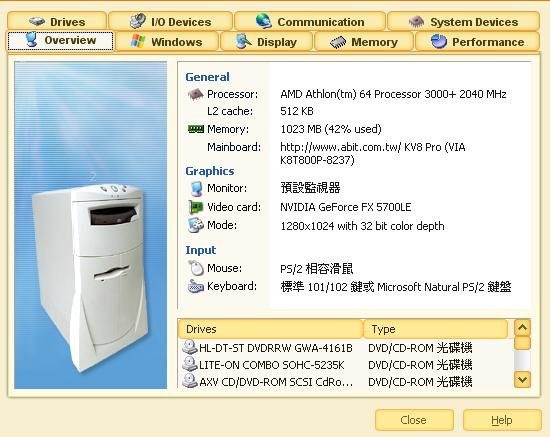Click the video card icon
The height and width of the screenshot is (437, 550).
196,207
